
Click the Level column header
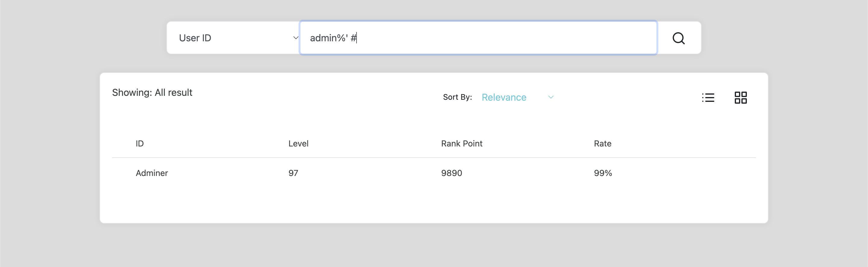298,144
